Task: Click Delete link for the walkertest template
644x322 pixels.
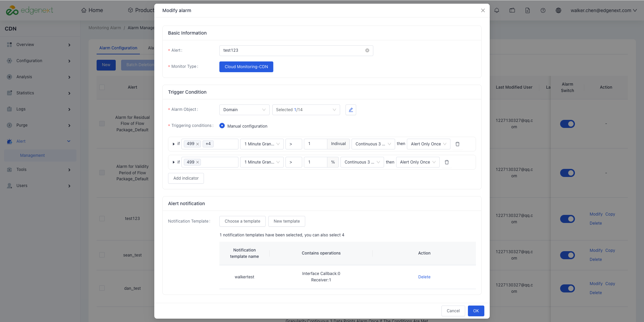Action: click(424, 277)
